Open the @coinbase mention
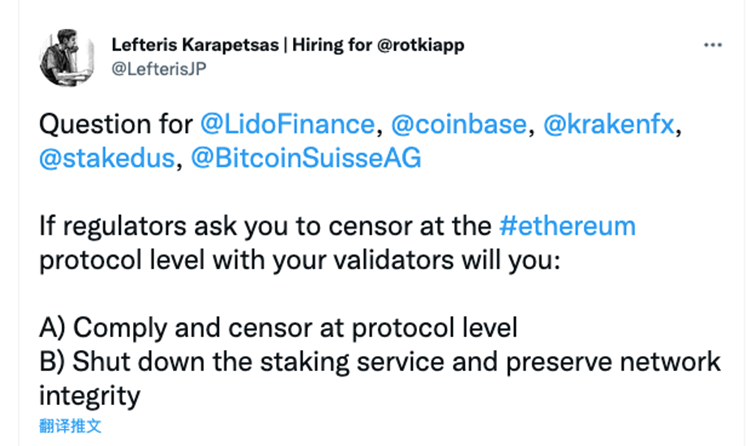The image size is (750, 446). pos(459,124)
